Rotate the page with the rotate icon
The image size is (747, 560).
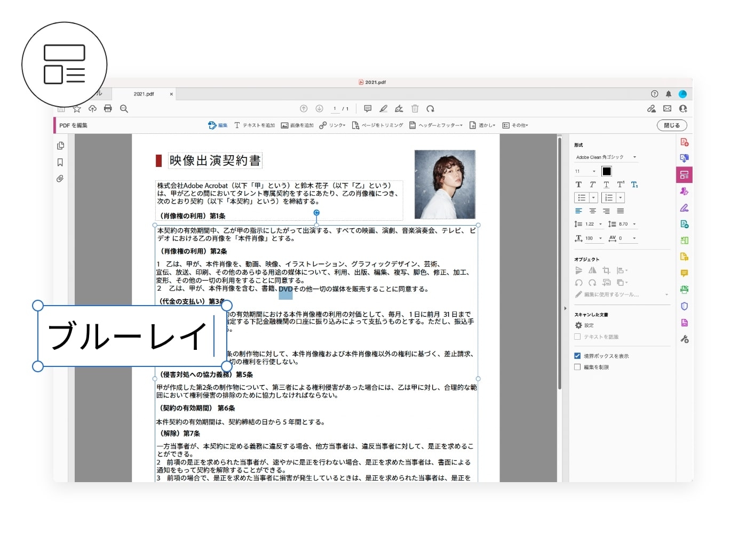pyautogui.click(x=430, y=109)
